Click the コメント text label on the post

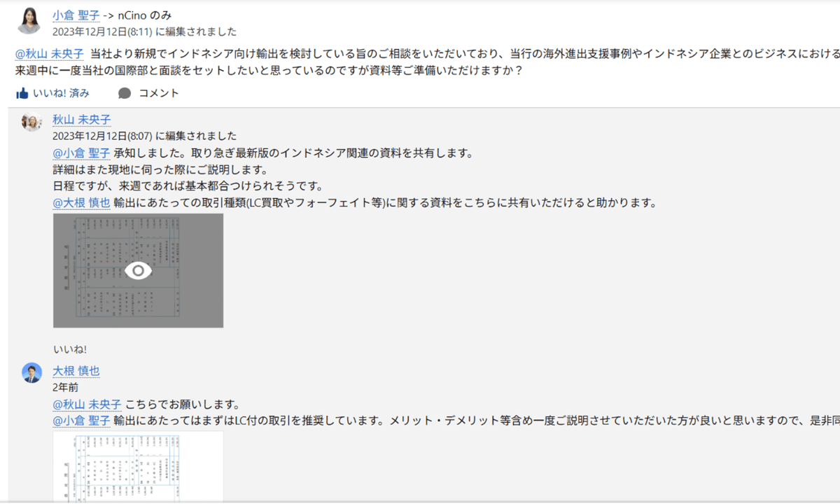pyautogui.click(x=158, y=93)
